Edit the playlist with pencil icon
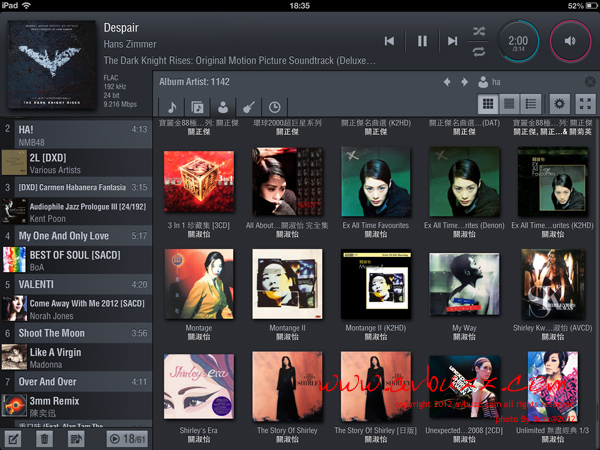Viewport: 600px width, 450px height. click(x=16, y=438)
